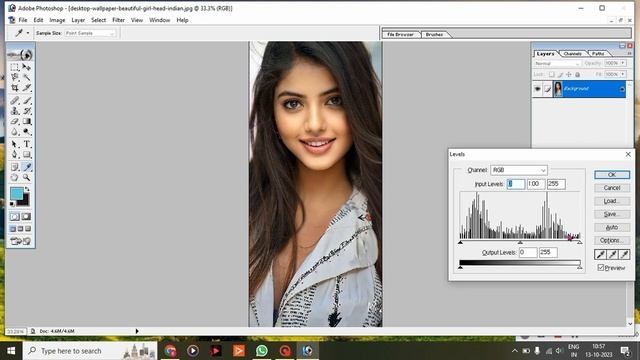Uncheck the Preview checkbox in Levels
This screenshot has height=360, width=640.
click(x=600, y=268)
